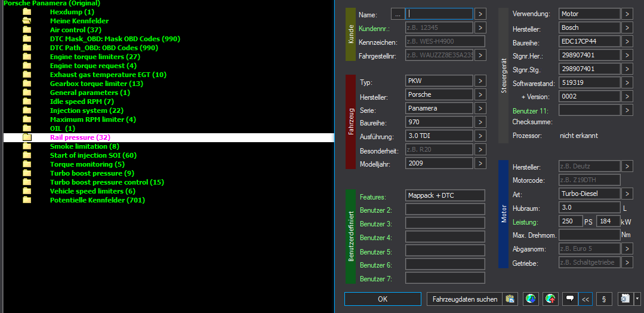644x313 pixels.
Task: Click the Fahrzeugdaten suchen button
Action: (466, 299)
